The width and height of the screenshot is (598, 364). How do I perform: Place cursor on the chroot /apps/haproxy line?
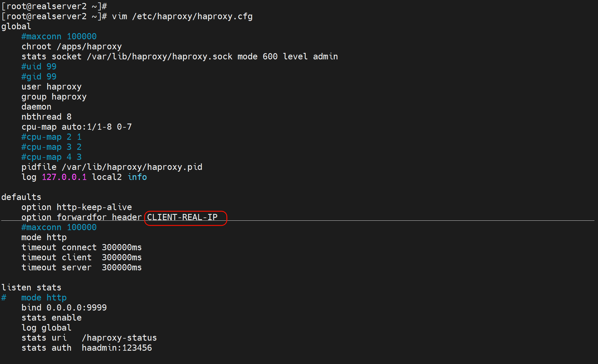[x=72, y=47]
